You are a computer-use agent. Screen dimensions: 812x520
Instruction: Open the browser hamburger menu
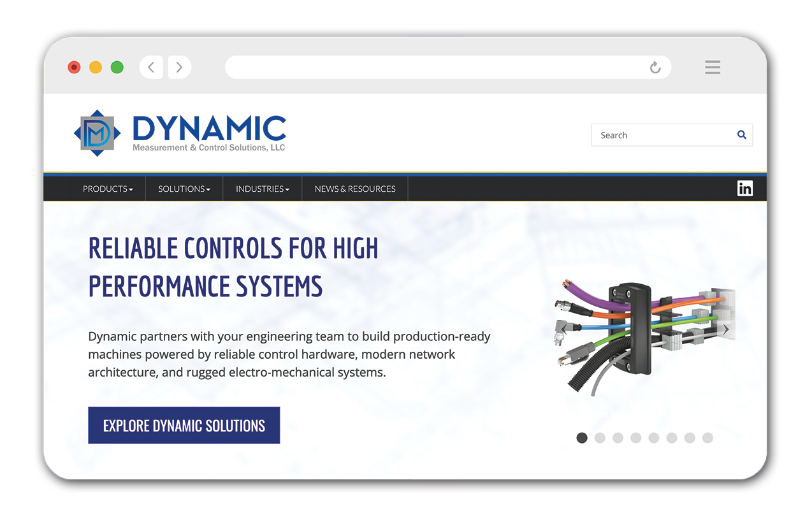(x=713, y=67)
